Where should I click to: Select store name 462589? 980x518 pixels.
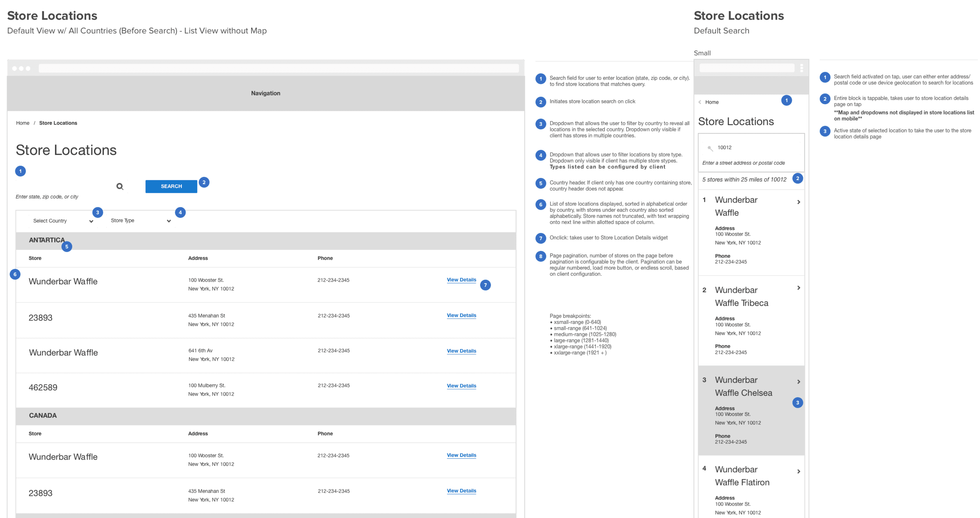43,388
